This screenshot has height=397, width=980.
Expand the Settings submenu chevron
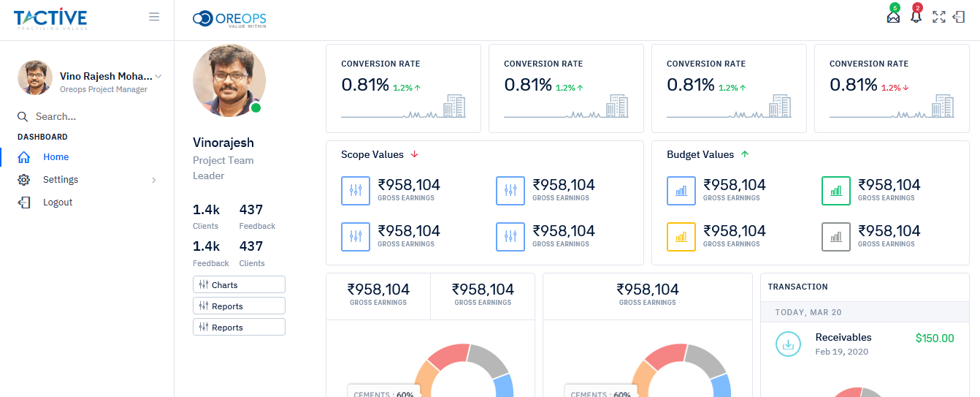point(153,180)
